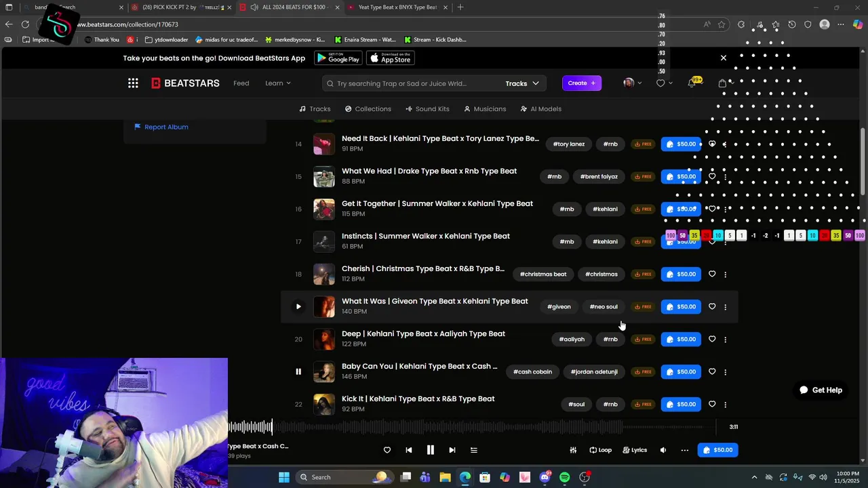Open the favorites heart dropdown in header
868x488 pixels.
(x=664, y=83)
